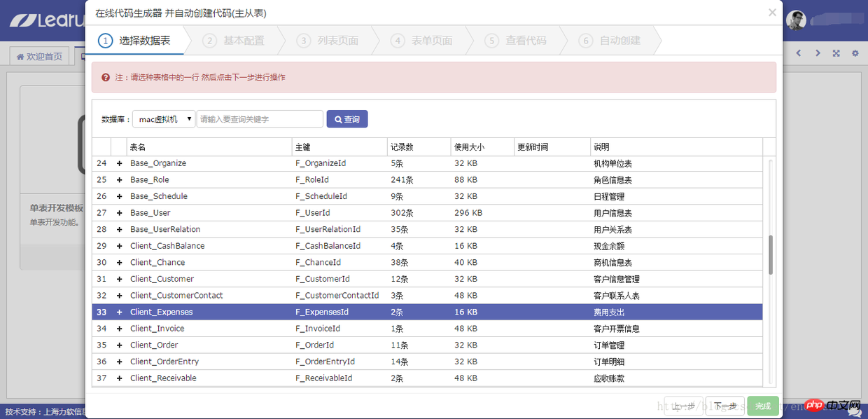Expand the Base_Organize row plus icon

[x=119, y=163]
